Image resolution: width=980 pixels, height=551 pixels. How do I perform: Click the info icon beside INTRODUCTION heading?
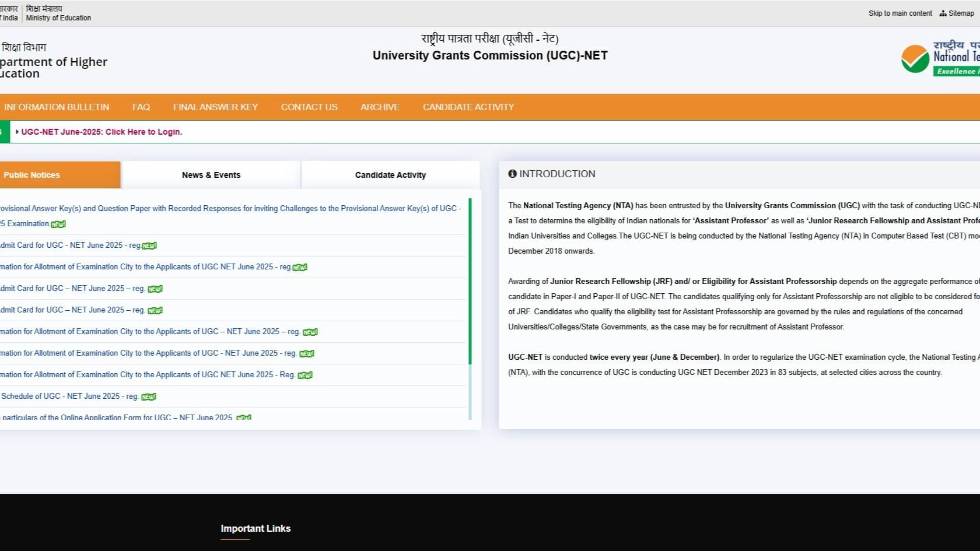[x=513, y=174]
